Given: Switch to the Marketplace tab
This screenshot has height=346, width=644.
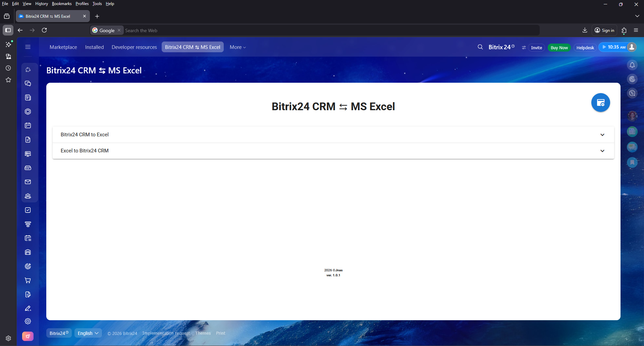Looking at the screenshot, I should pyautogui.click(x=63, y=47).
